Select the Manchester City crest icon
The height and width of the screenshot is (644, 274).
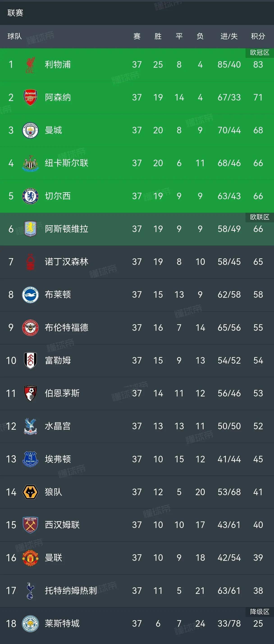(x=30, y=130)
